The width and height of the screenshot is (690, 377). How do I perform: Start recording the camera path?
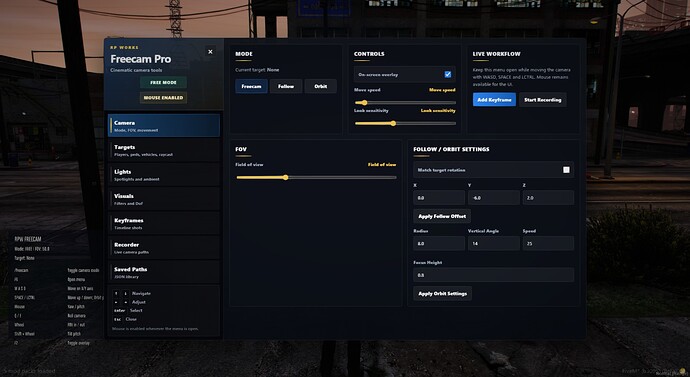[x=543, y=100]
